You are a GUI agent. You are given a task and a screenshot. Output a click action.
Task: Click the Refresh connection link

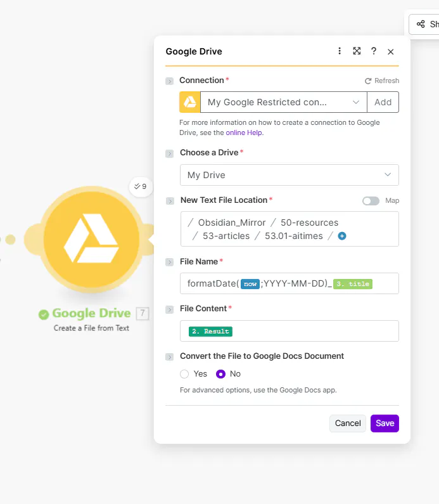click(x=382, y=81)
